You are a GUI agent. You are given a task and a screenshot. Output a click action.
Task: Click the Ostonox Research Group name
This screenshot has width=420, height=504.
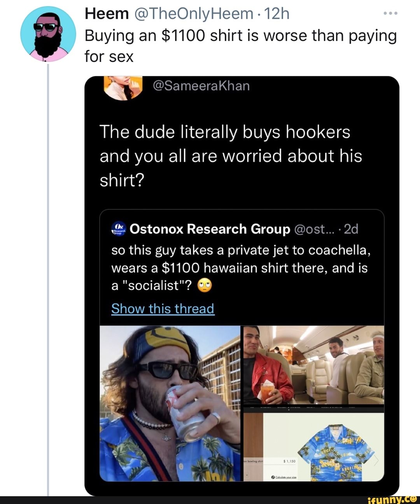pyautogui.click(x=210, y=229)
